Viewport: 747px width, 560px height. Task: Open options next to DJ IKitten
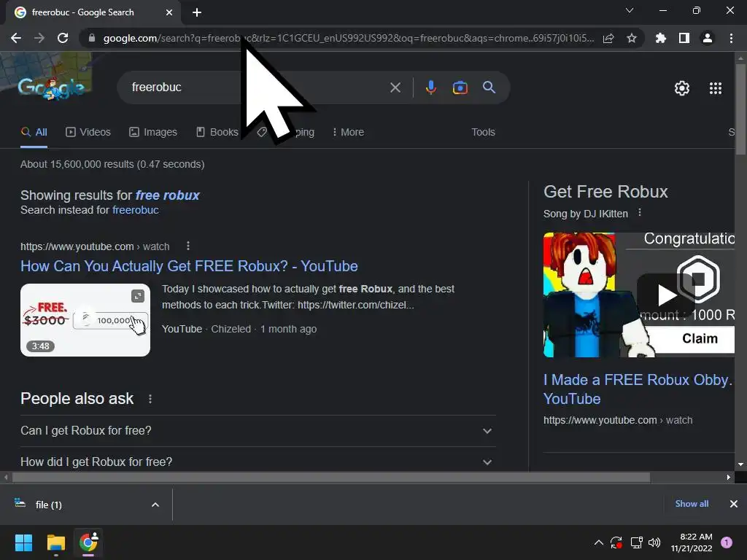click(640, 213)
